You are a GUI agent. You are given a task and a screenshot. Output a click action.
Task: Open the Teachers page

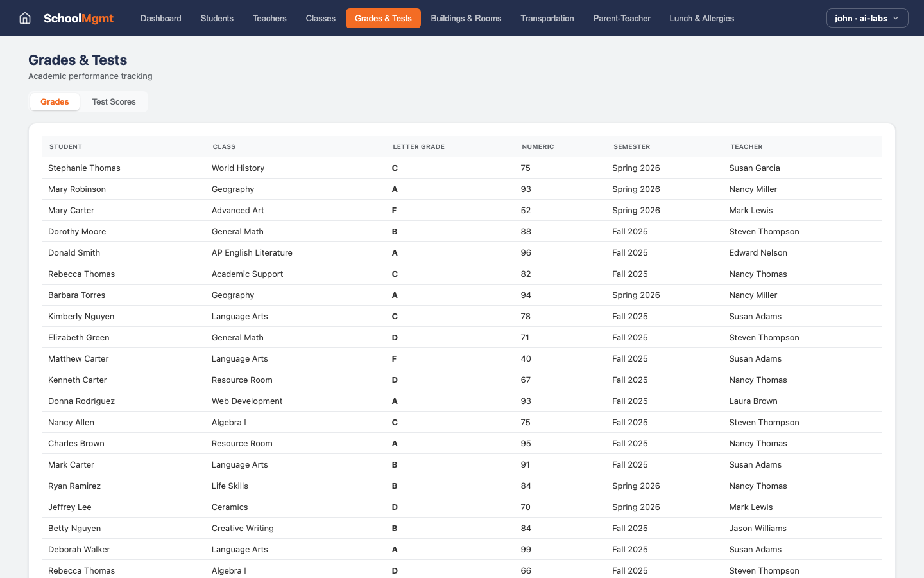coord(269,18)
